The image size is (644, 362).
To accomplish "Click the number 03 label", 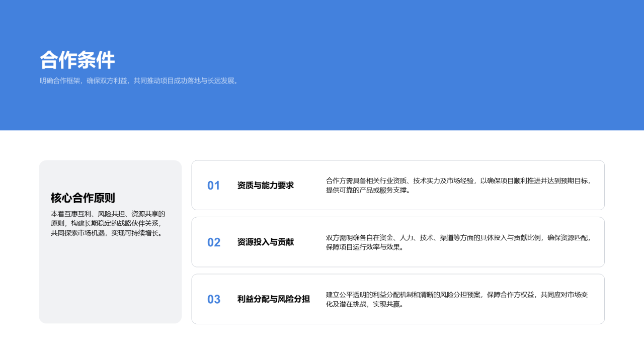I will (214, 299).
